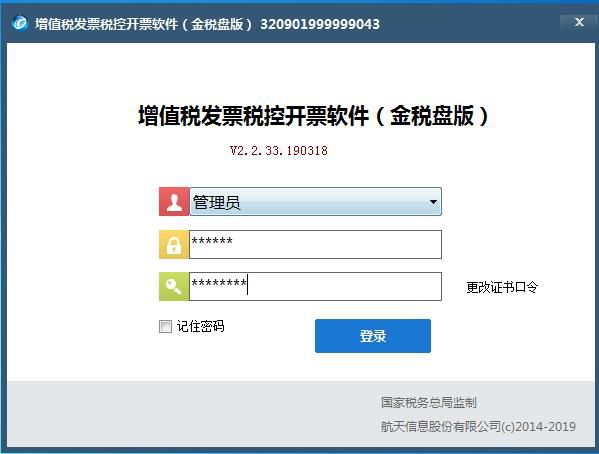Click the large 增值税发票税控开票软件 heading
The height and width of the screenshot is (454, 599).
(x=313, y=116)
